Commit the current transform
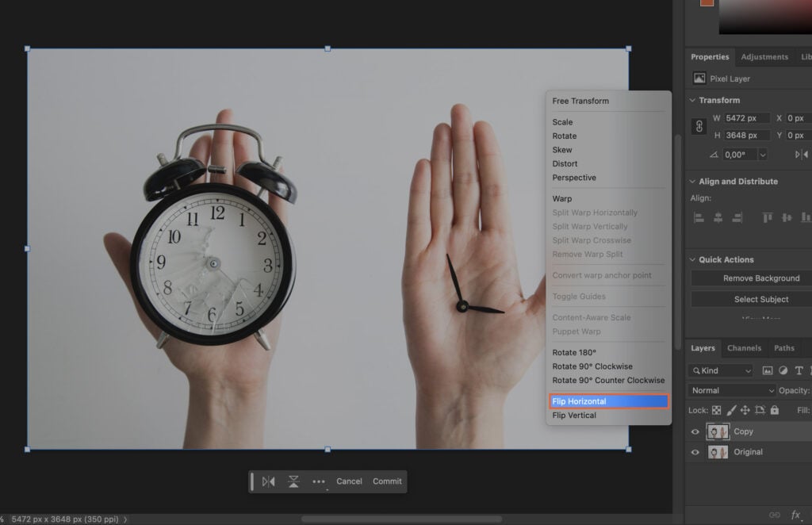This screenshot has height=525, width=812. coord(387,481)
